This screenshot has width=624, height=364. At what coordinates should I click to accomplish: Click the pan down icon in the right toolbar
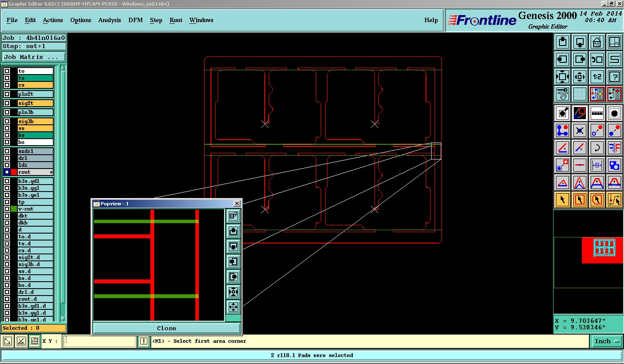(580, 42)
